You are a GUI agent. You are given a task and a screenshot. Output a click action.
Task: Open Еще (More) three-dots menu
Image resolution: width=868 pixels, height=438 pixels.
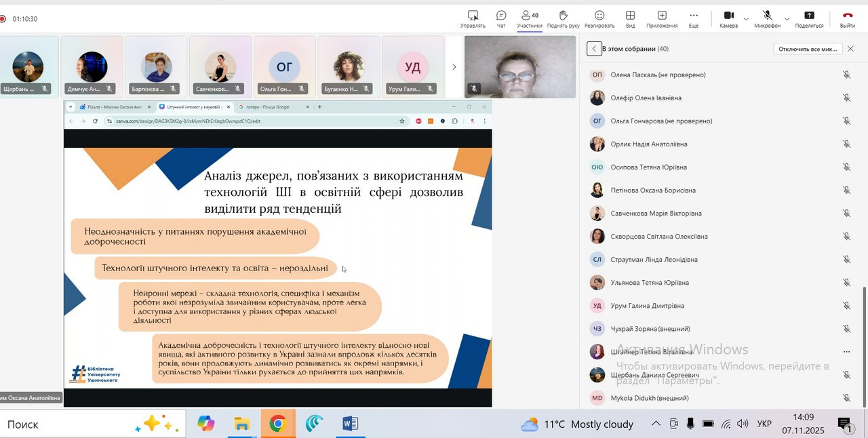point(693,16)
